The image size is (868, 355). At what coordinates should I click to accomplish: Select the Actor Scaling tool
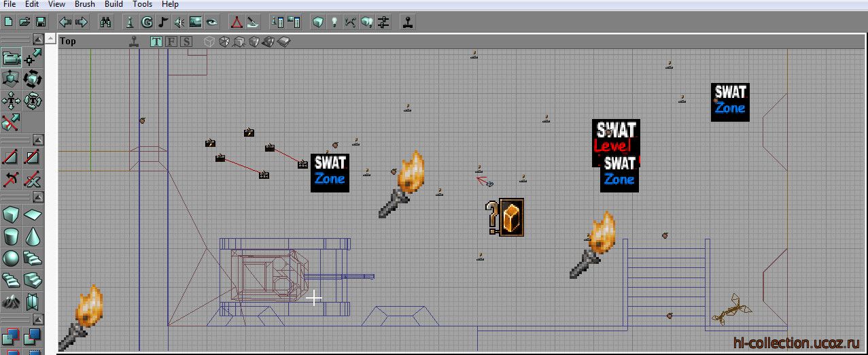pyautogui.click(x=11, y=80)
